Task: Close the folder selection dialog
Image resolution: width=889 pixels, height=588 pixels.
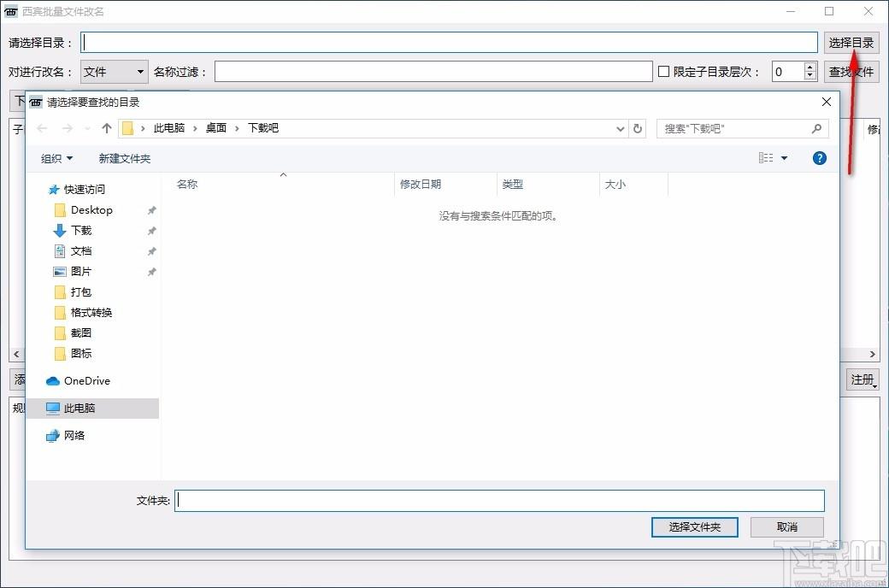Action: click(827, 102)
